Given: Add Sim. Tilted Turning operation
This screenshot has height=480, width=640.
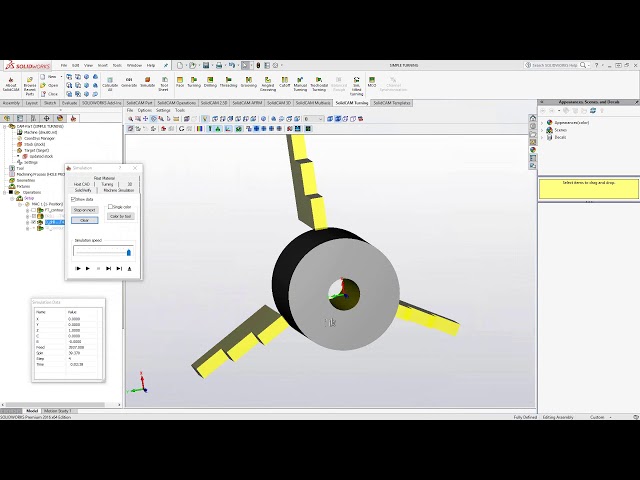Looking at the screenshot, I should click(356, 86).
